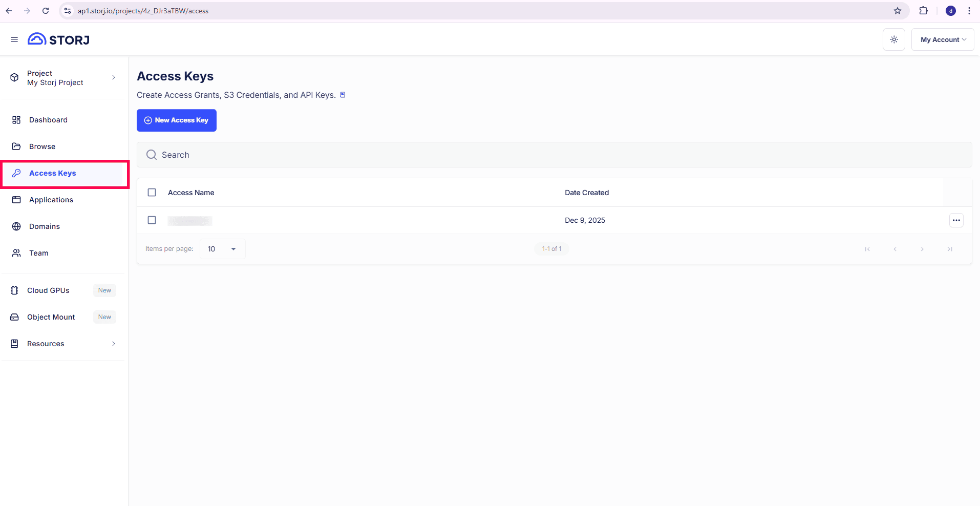980x506 pixels.
Task: Check the checkbox for the access key row
Action: (152, 220)
